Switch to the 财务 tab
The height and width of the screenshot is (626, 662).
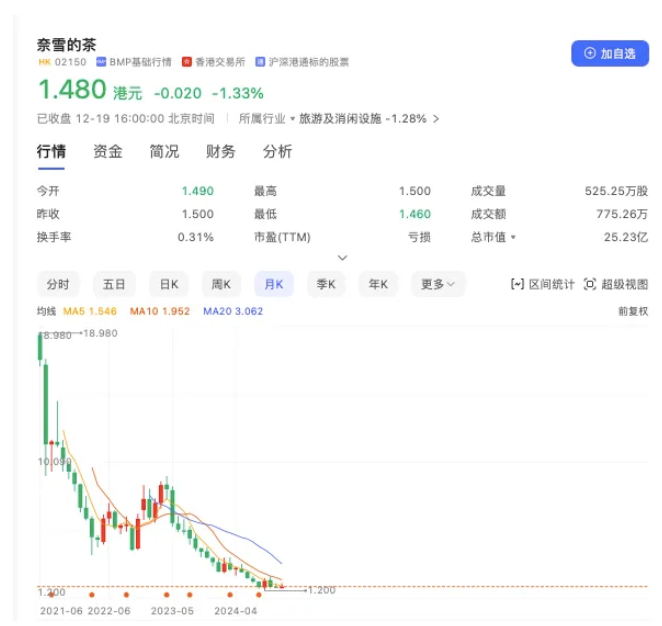coord(220,152)
